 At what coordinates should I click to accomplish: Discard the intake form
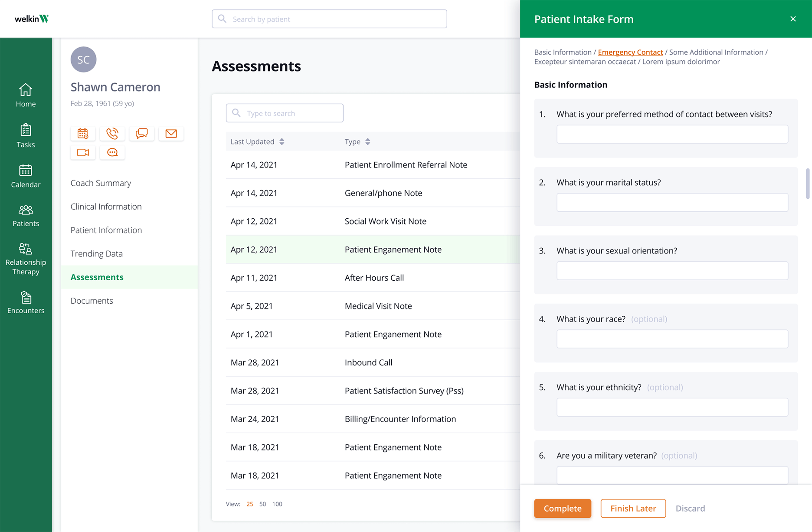[x=690, y=508]
